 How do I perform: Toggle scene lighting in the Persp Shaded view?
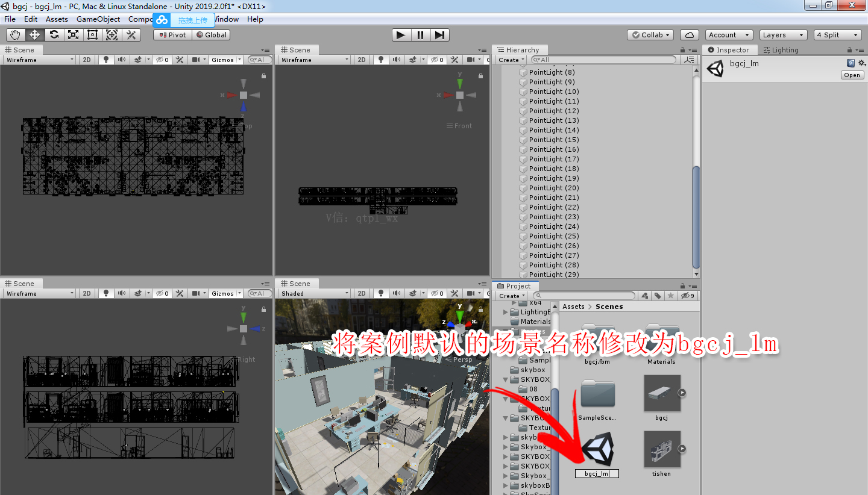click(x=382, y=293)
